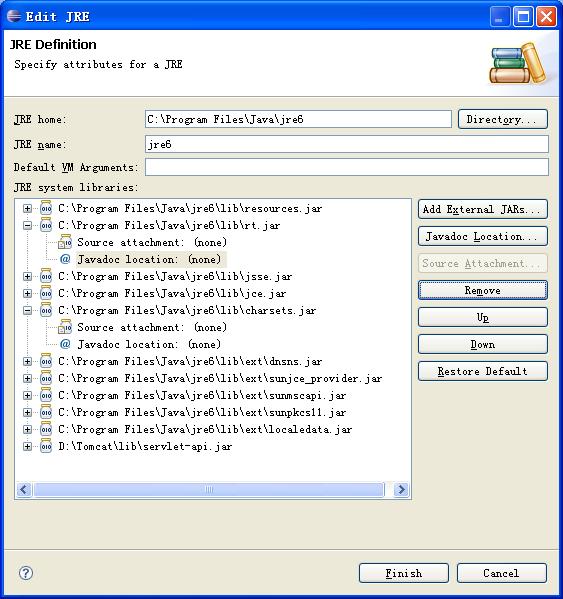Click the horizontal scrollbar thumb in library list
This screenshot has height=599, width=563.
pyautogui.click(x=209, y=489)
